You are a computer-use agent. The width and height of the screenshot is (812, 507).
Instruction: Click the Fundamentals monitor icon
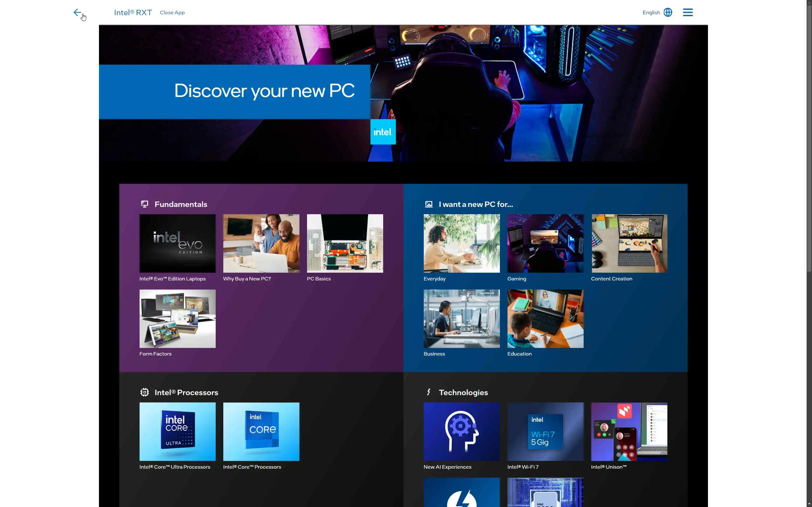pyautogui.click(x=145, y=204)
